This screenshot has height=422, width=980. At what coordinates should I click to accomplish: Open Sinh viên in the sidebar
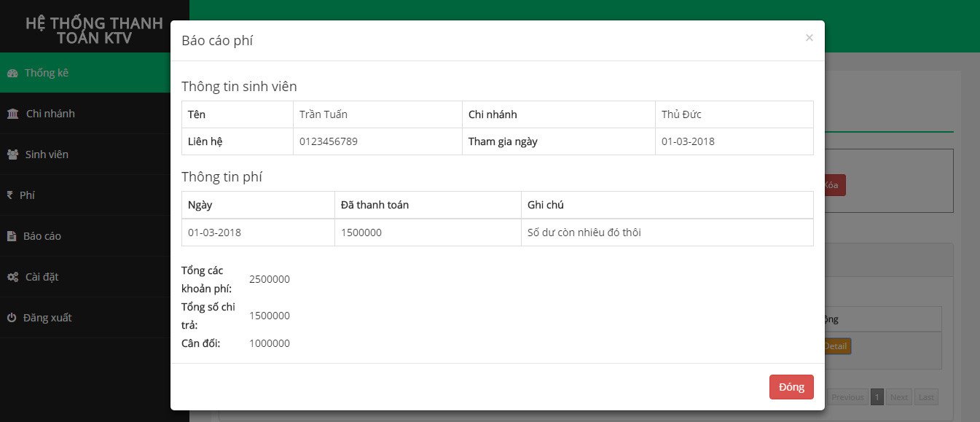(x=95, y=155)
